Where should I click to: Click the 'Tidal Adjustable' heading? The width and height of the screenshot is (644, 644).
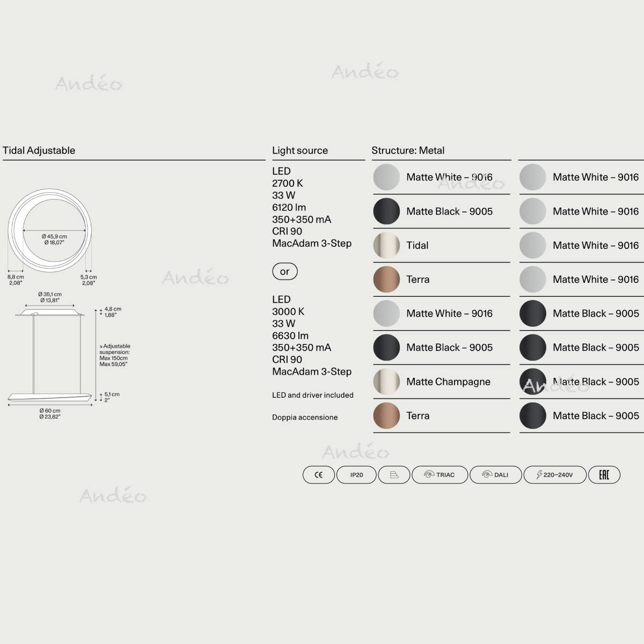pyautogui.click(x=39, y=150)
